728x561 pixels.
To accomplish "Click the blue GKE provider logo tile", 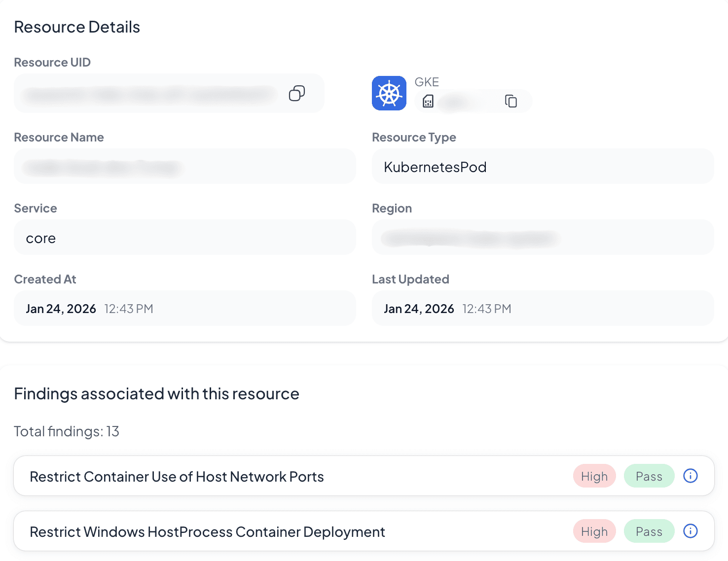I will coord(389,93).
